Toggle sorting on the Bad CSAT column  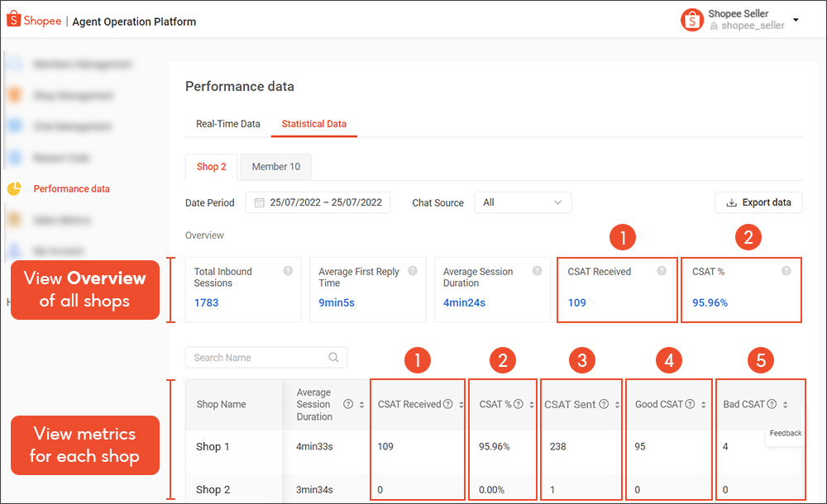click(x=784, y=403)
